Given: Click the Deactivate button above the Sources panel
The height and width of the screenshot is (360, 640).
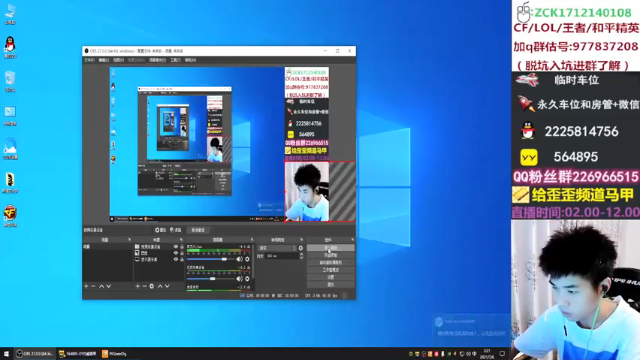Looking at the screenshot, I should pyautogui.click(x=198, y=230).
